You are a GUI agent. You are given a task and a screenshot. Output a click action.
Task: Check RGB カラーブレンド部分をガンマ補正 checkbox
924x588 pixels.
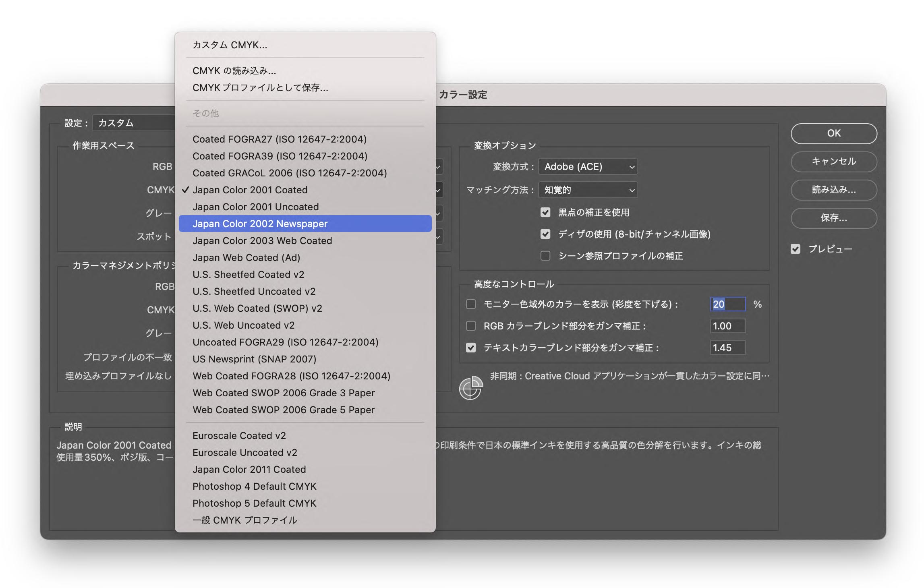point(471,326)
